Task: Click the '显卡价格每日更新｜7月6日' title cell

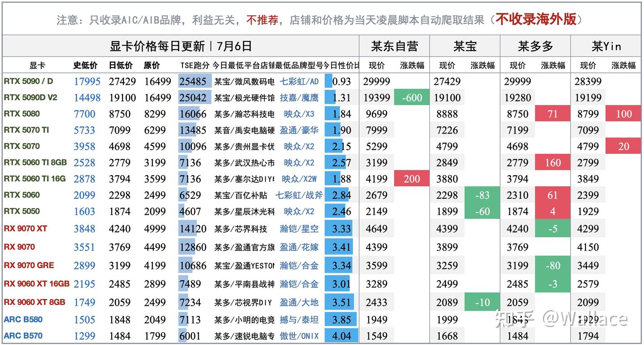Action: (181, 46)
